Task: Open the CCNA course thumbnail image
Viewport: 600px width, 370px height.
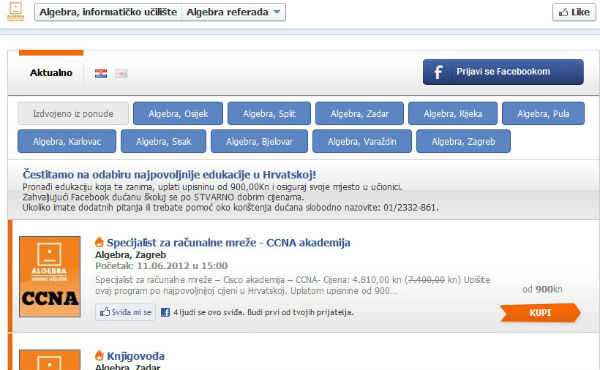Action: click(x=50, y=277)
